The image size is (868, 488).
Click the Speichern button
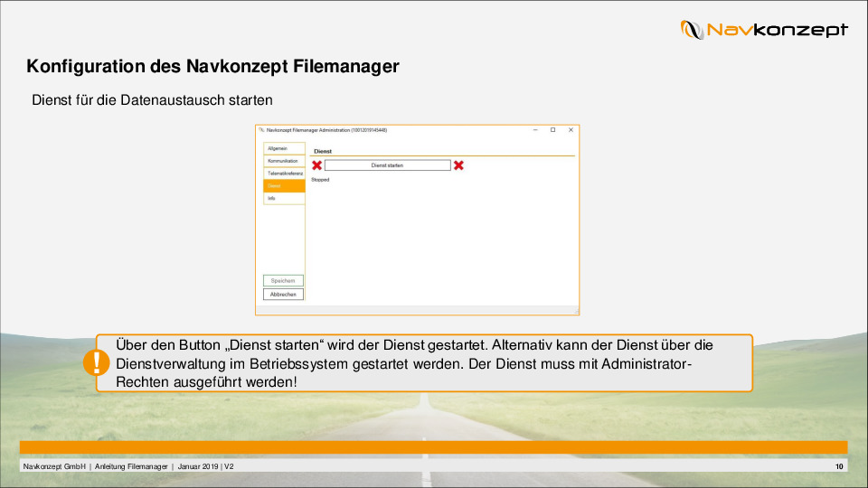[x=283, y=281]
